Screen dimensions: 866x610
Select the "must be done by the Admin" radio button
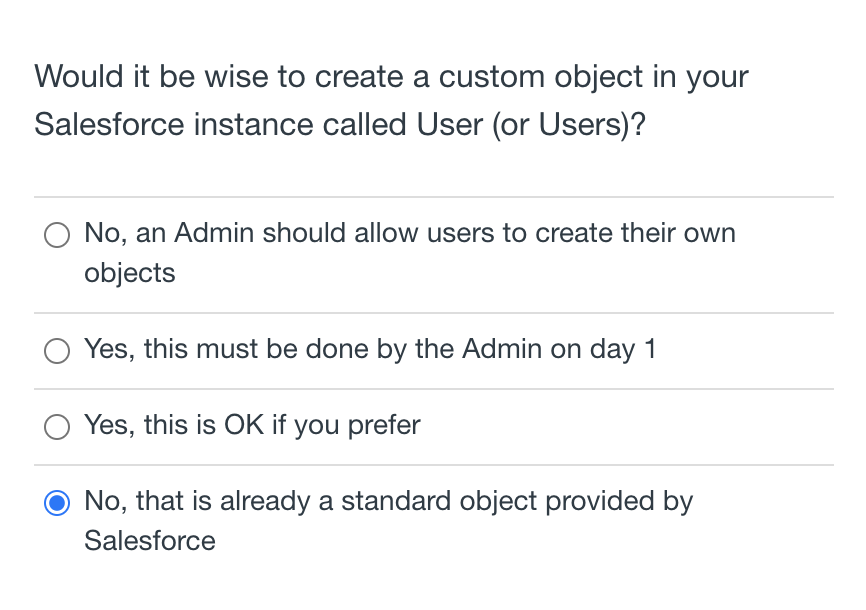57,351
